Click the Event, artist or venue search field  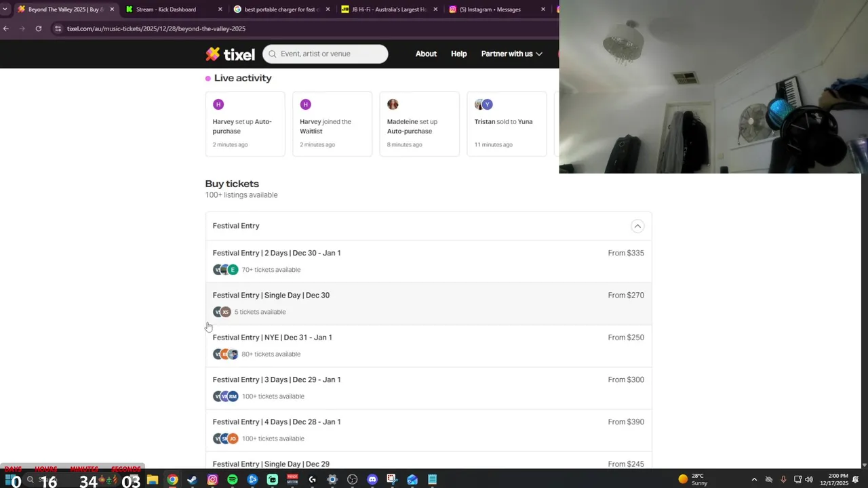(x=325, y=54)
